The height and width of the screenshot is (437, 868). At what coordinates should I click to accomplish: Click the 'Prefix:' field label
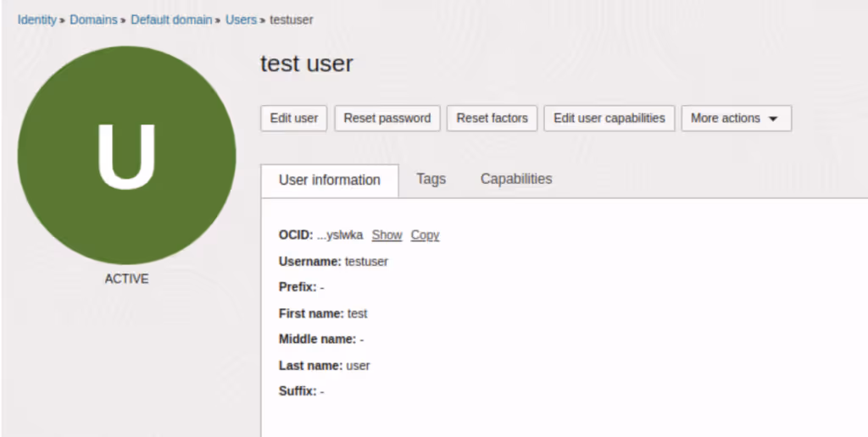[x=298, y=287]
